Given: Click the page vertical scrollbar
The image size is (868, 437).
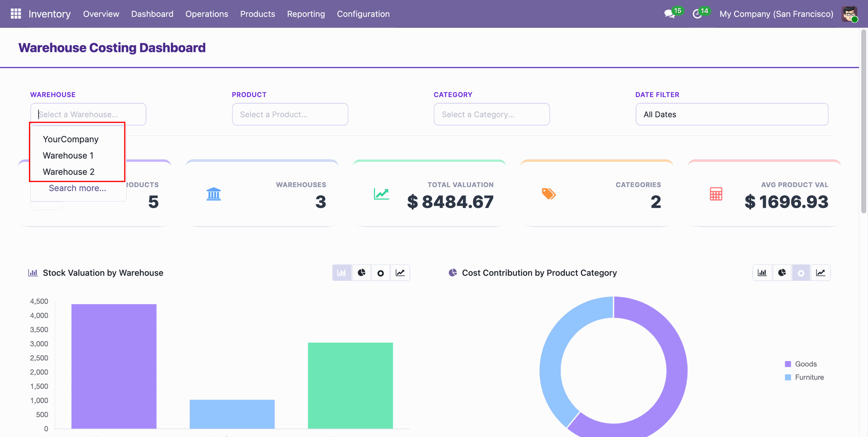Looking at the screenshot, I should click(x=863, y=121).
